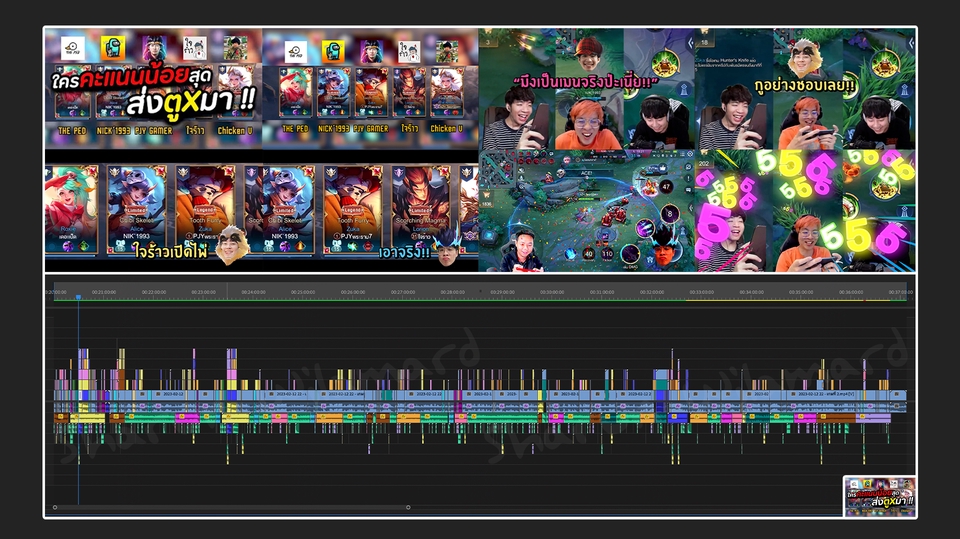Open the small video thumbnail in the timeline corner
Image resolution: width=960 pixels, height=539 pixels.
pos(880,497)
